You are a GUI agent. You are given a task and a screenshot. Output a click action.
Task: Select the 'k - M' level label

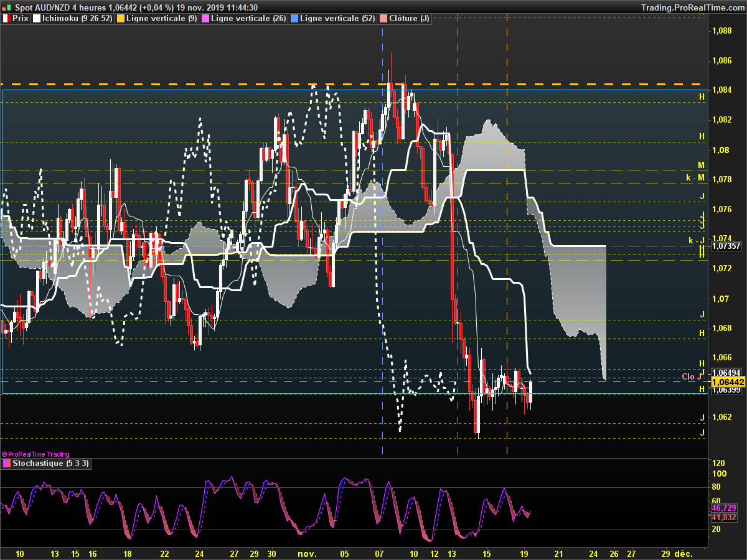tap(695, 178)
